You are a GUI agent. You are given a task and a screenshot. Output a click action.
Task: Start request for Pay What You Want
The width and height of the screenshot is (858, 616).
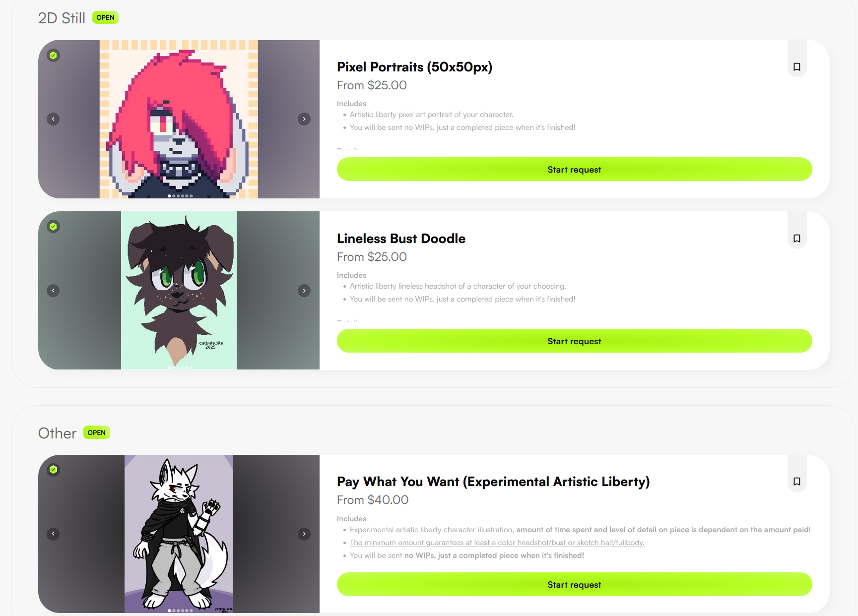tap(574, 585)
